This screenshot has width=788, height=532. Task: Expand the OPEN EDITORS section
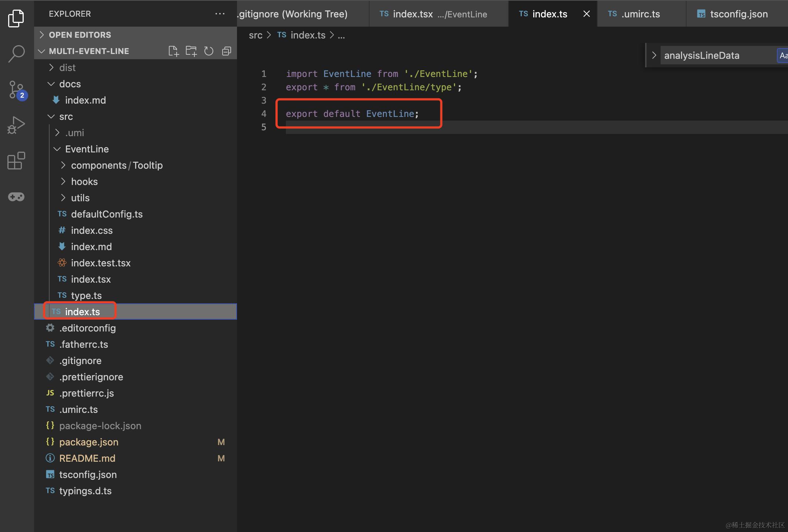pyautogui.click(x=136, y=35)
